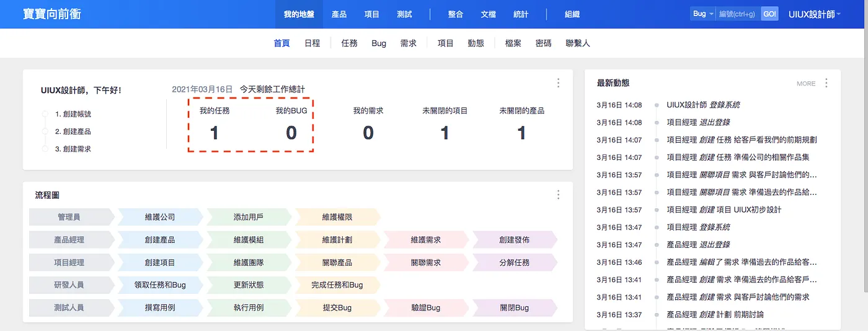
Task: Click 創建產品 flowchart step in 產品經理 row
Action: click(x=160, y=240)
